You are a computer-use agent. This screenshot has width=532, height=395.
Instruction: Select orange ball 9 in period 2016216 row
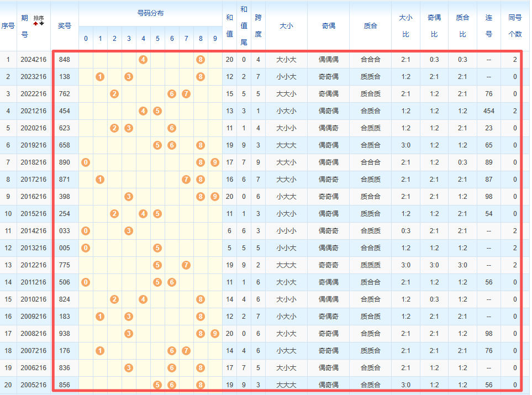tap(215, 197)
